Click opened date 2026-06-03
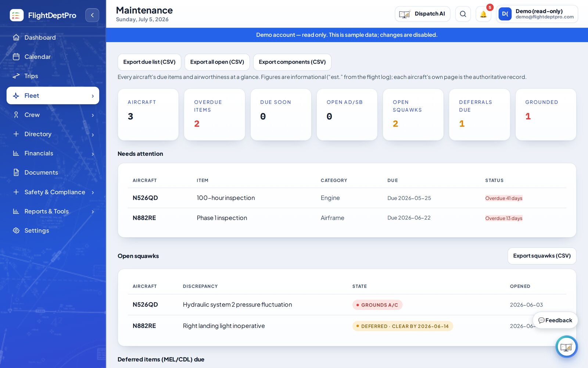This screenshot has width=588, height=368. [x=526, y=305]
